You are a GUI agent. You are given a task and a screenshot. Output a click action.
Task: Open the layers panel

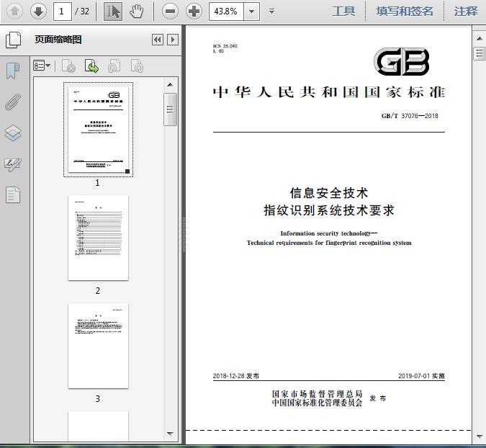13,133
